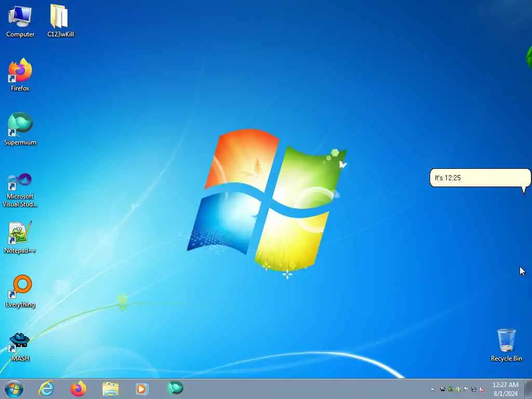Click the "It's 12:25" speech balloon
The width and height of the screenshot is (532, 399).
[480, 178]
